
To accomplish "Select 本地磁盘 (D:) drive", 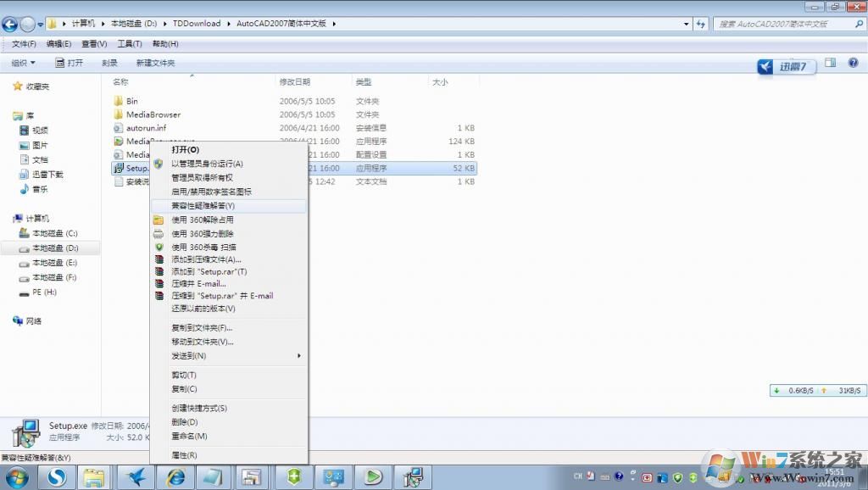I will pyautogui.click(x=48, y=248).
